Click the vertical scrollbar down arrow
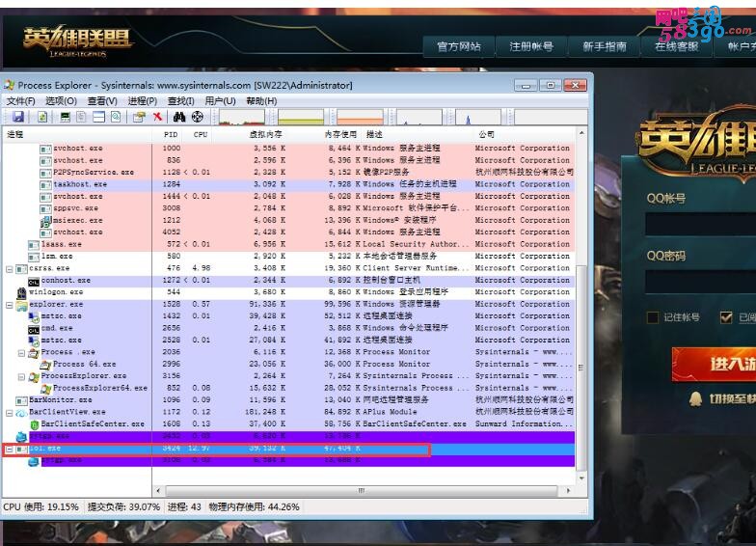This screenshot has width=756, height=546. point(582,478)
